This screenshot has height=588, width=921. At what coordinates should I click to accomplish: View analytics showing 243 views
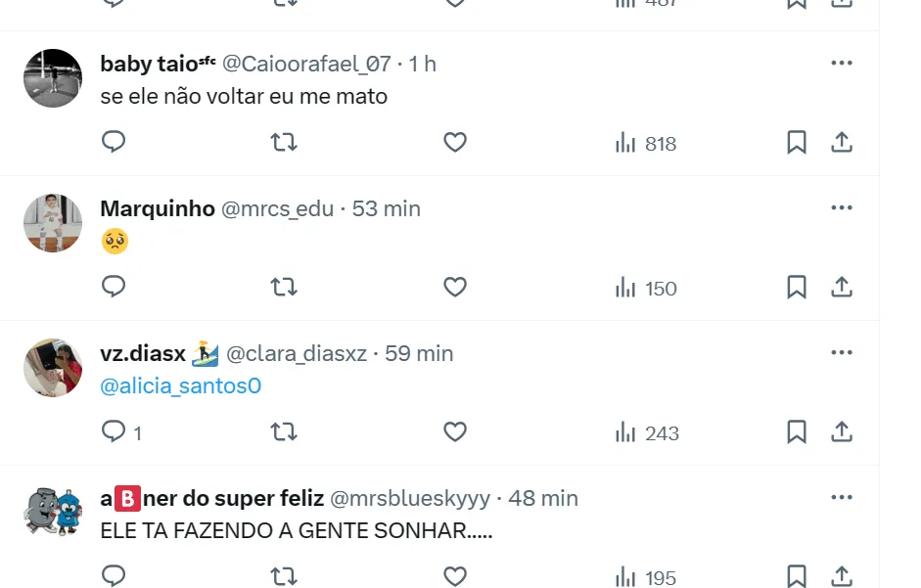click(x=647, y=433)
